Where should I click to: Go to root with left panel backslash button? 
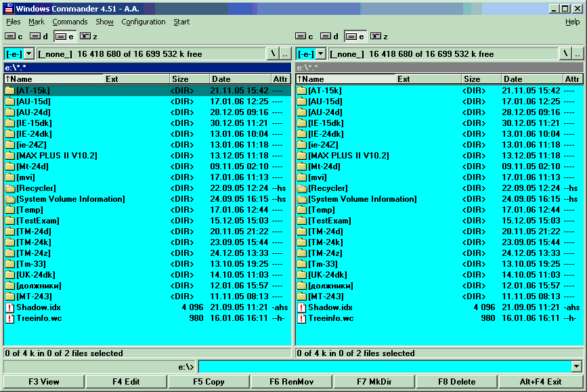point(273,54)
